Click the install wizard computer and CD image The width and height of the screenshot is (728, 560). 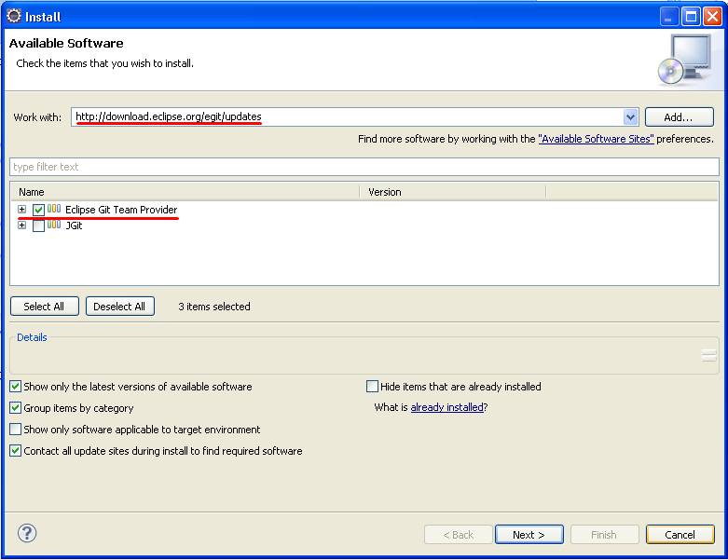pos(685,60)
